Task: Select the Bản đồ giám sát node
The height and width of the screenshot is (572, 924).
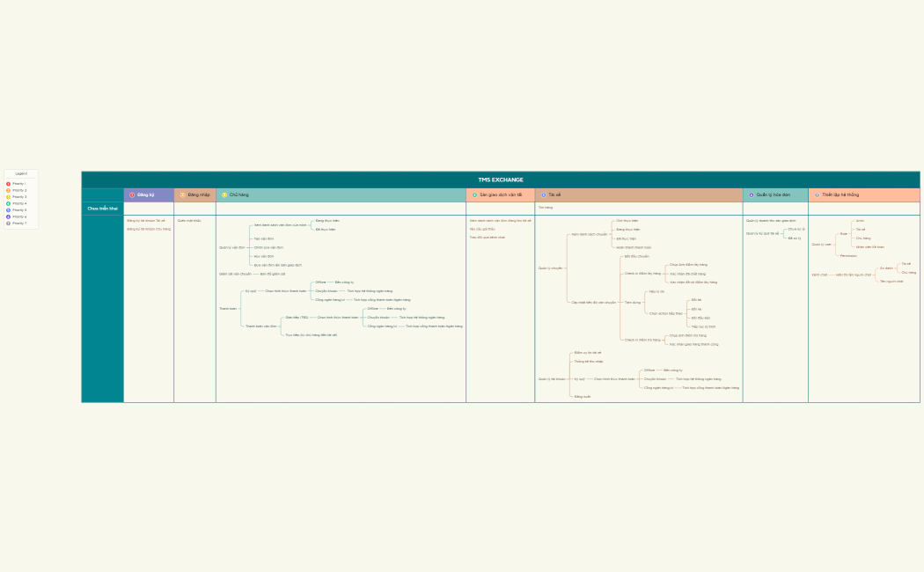Action: 272,274
